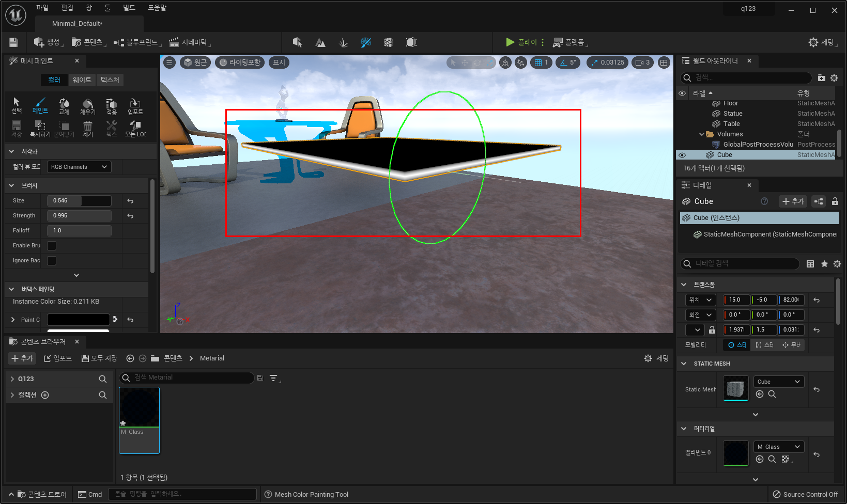This screenshot has height=504, width=847.
Task: Open the Static Mesh Cube dropdown
Action: [779, 382]
